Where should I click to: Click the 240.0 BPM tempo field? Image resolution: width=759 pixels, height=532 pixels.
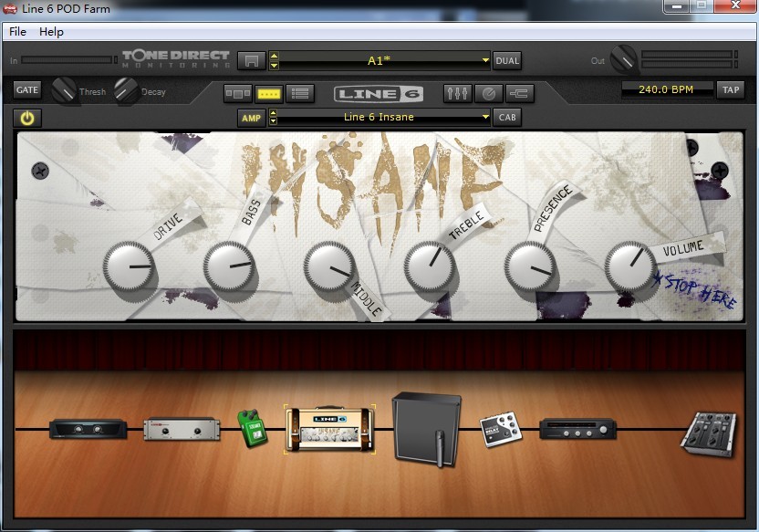[x=666, y=89]
